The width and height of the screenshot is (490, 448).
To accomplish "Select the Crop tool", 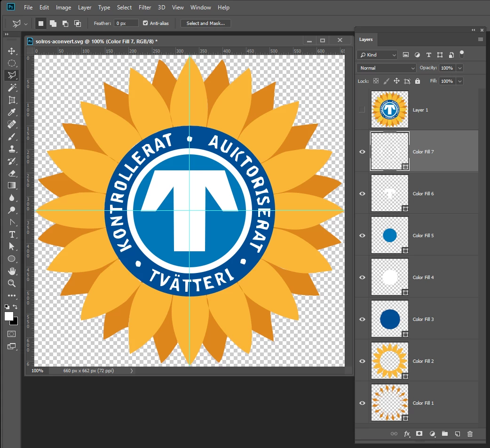I will (12, 100).
